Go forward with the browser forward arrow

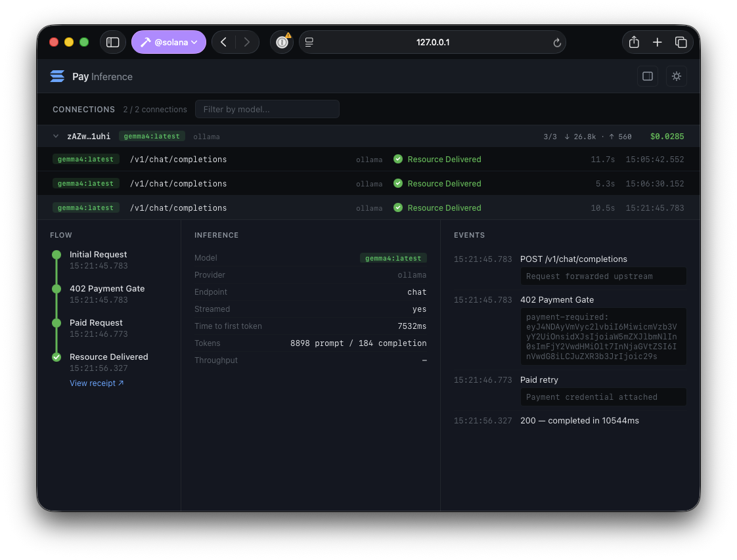pyautogui.click(x=247, y=42)
